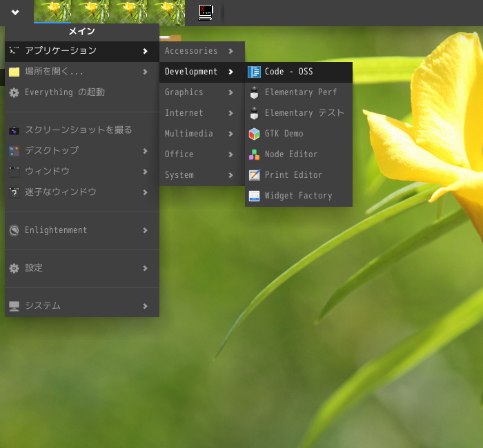Expand the Internet arrow

230,113
